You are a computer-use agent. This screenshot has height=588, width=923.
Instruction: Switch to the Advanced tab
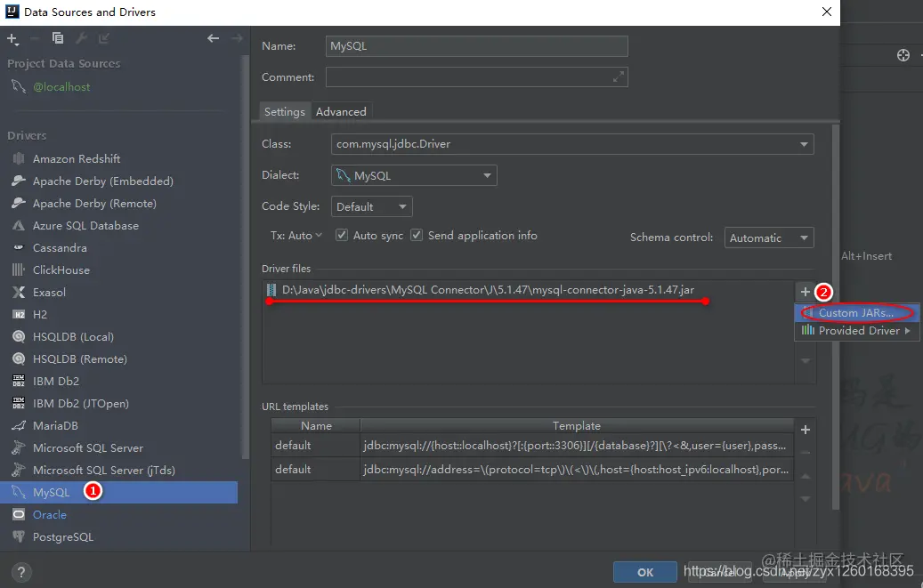click(341, 112)
